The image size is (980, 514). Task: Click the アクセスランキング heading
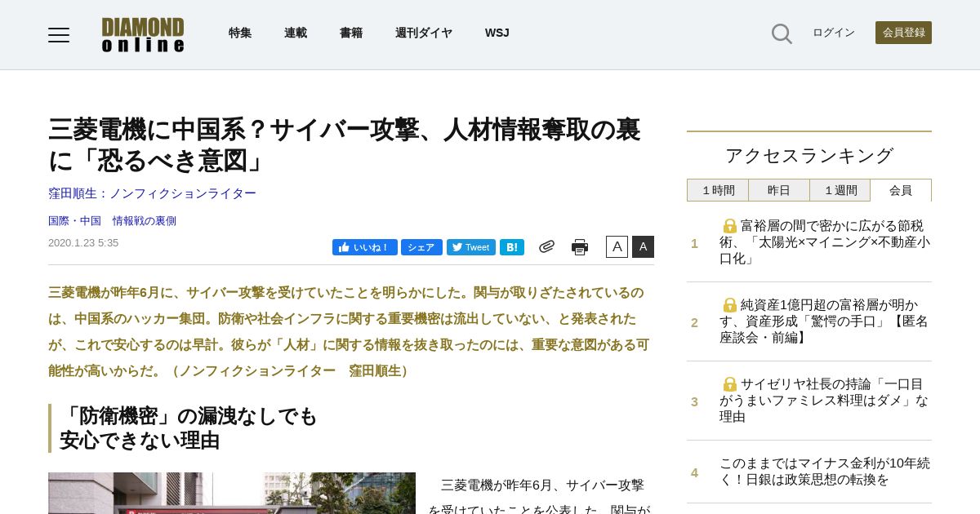click(x=809, y=156)
